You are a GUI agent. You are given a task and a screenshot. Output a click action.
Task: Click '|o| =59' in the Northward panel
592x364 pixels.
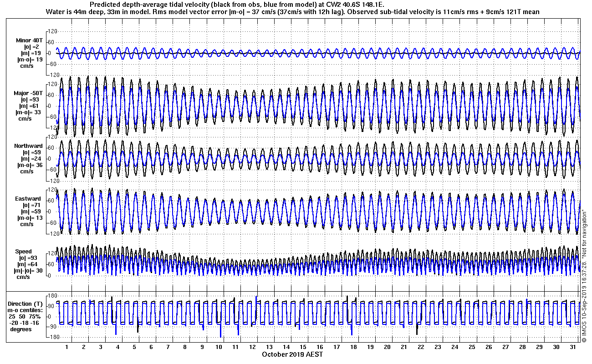point(32,152)
